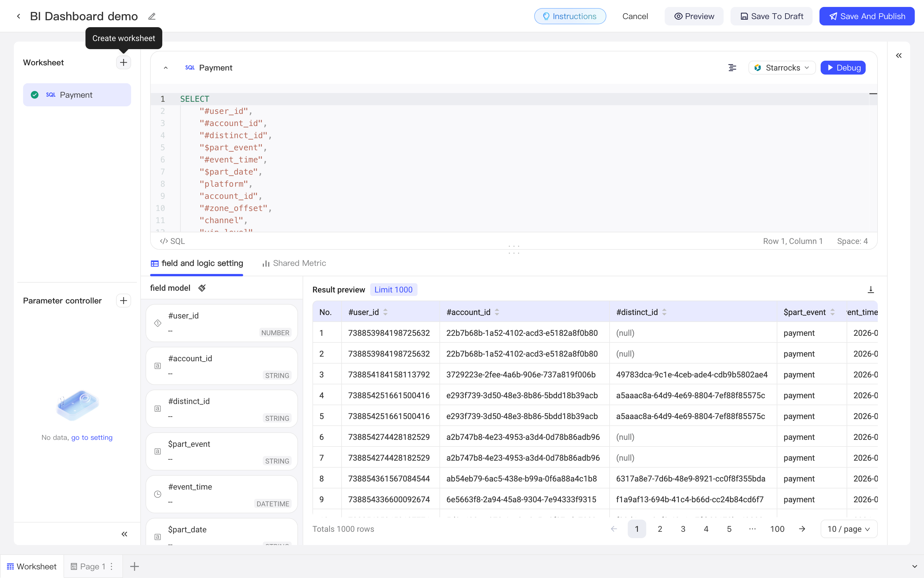The height and width of the screenshot is (578, 924).
Task: Sort by $part_event column
Action: tap(832, 312)
